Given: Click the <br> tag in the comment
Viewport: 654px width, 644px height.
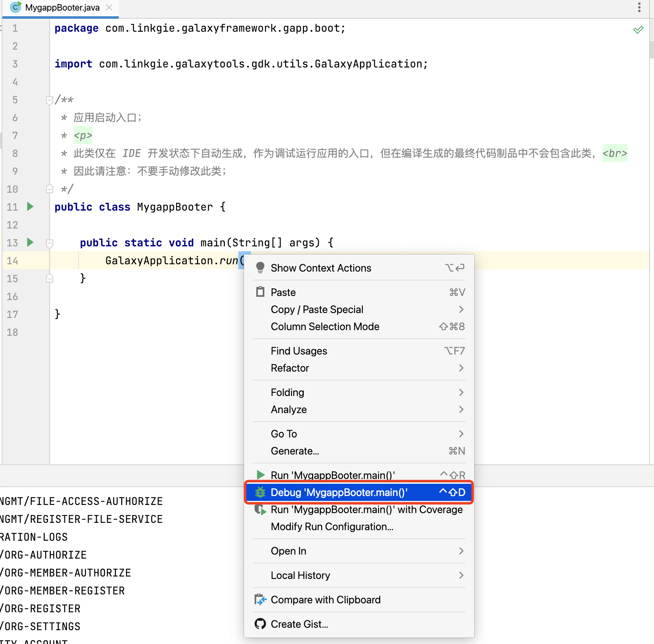Looking at the screenshot, I should coord(615,153).
